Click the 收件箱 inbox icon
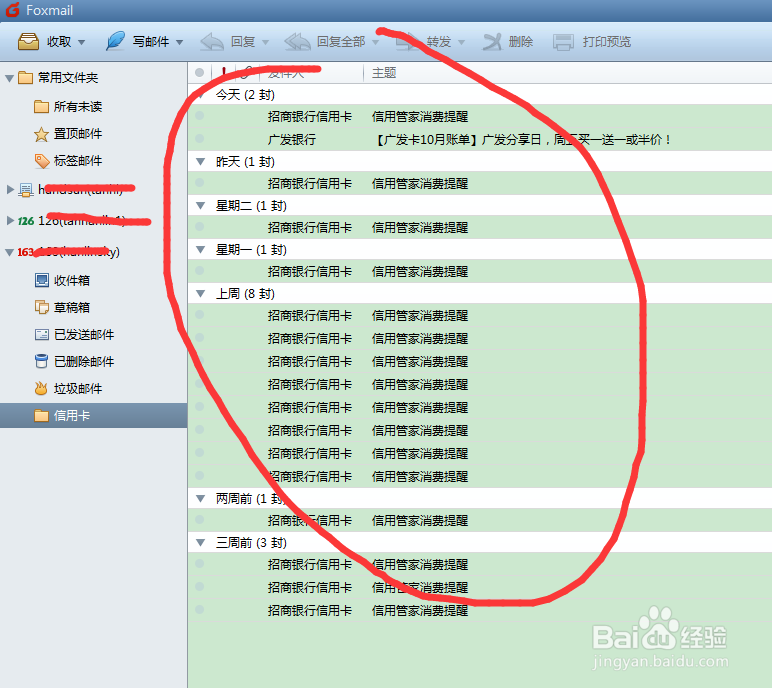 pos(42,280)
